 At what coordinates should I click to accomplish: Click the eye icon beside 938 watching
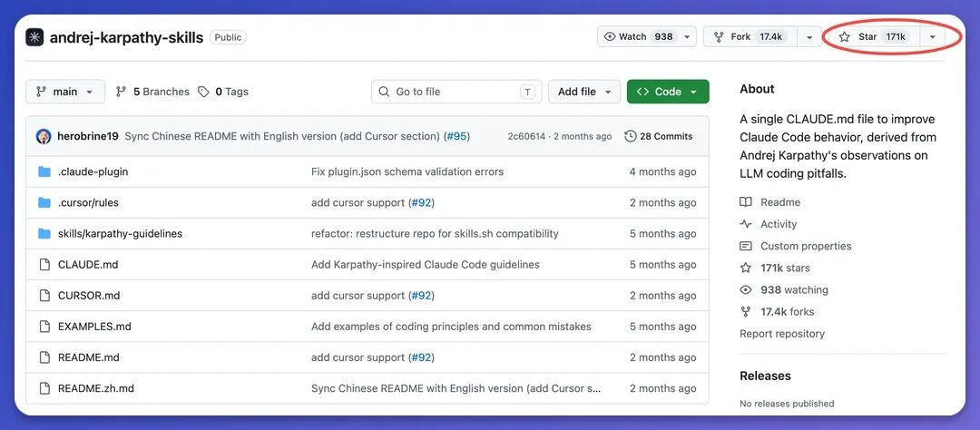(746, 289)
